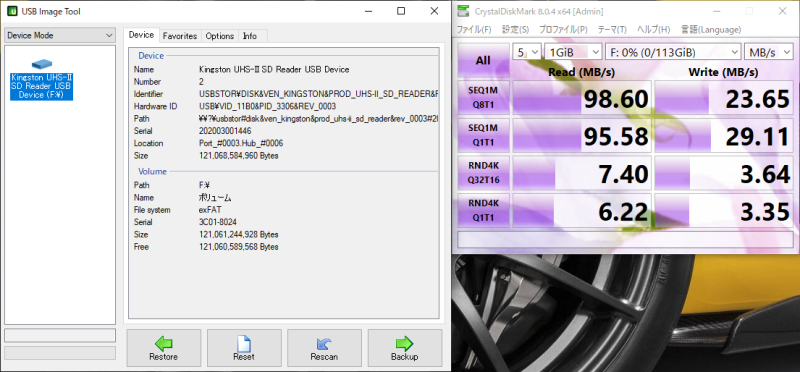
Task: Click the Restore button
Action: coord(164,348)
